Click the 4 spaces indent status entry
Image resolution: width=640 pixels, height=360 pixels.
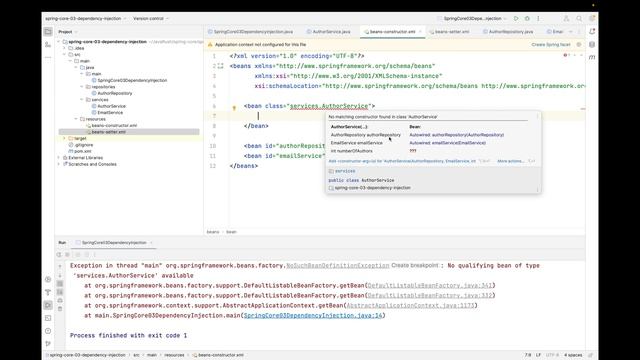click(573, 355)
